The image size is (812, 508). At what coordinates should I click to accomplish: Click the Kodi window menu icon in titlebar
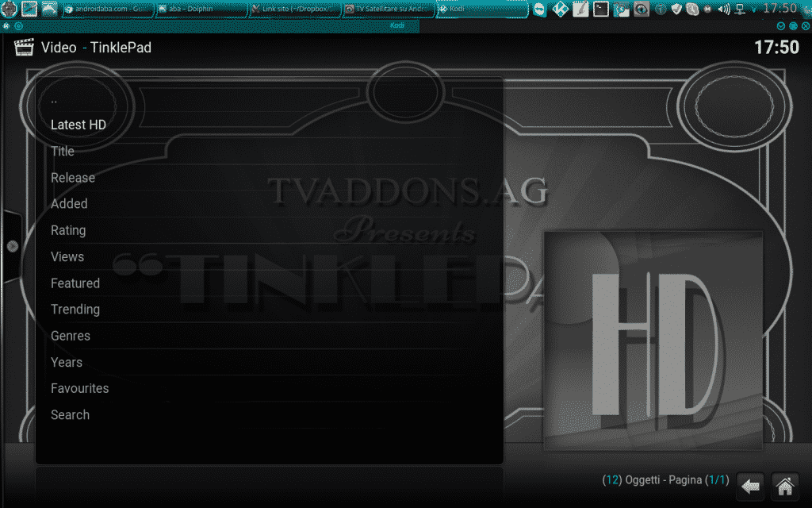[6, 25]
